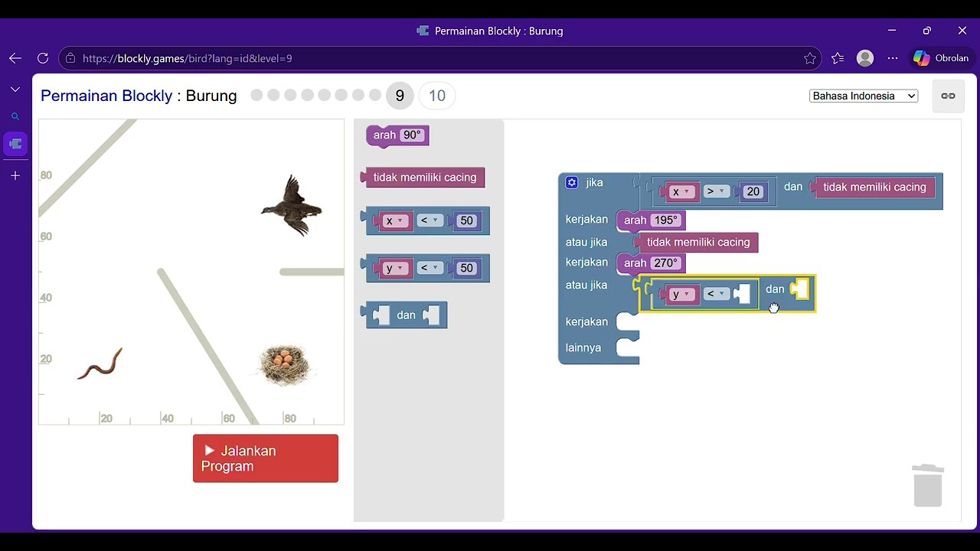This screenshot has height=551, width=980.
Task: Open y variable dropdown in highlighted block
Action: coord(681,294)
